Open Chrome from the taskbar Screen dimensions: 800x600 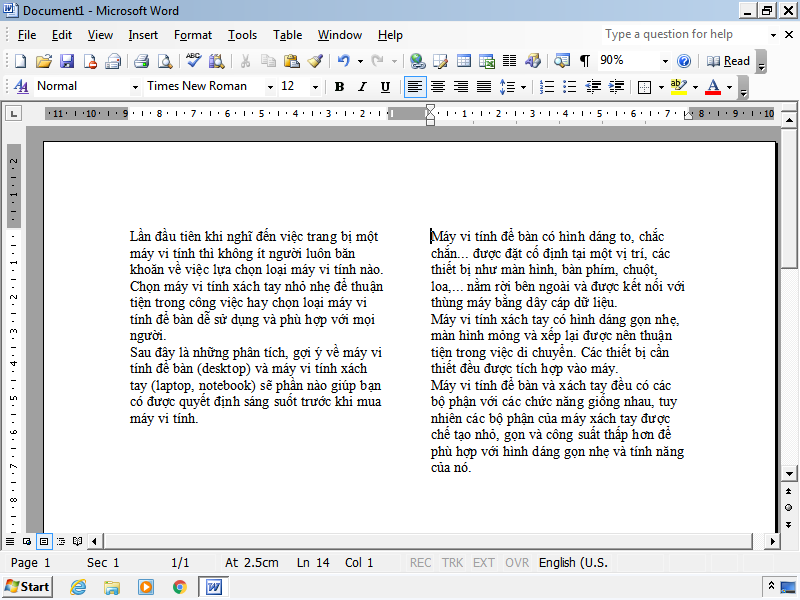coord(179,587)
